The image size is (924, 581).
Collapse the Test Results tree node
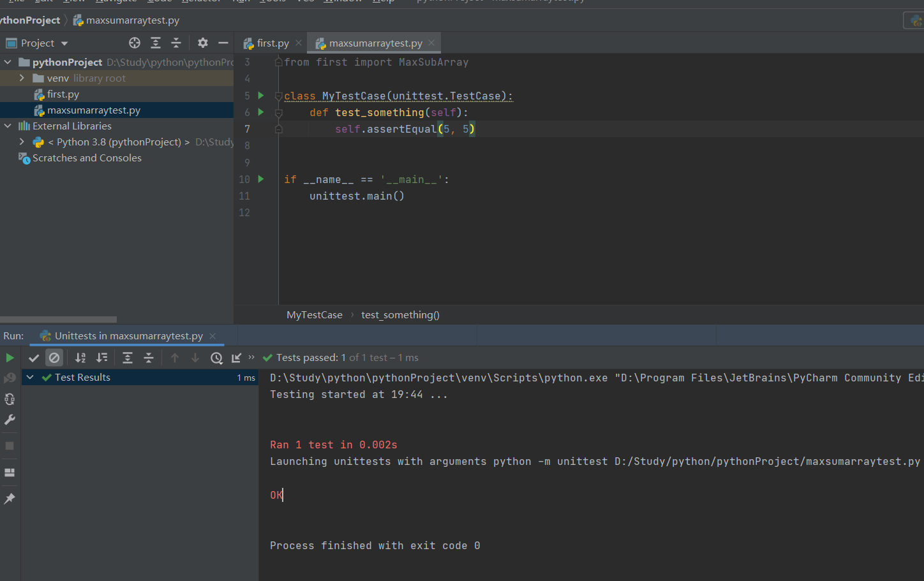click(x=30, y=378)
